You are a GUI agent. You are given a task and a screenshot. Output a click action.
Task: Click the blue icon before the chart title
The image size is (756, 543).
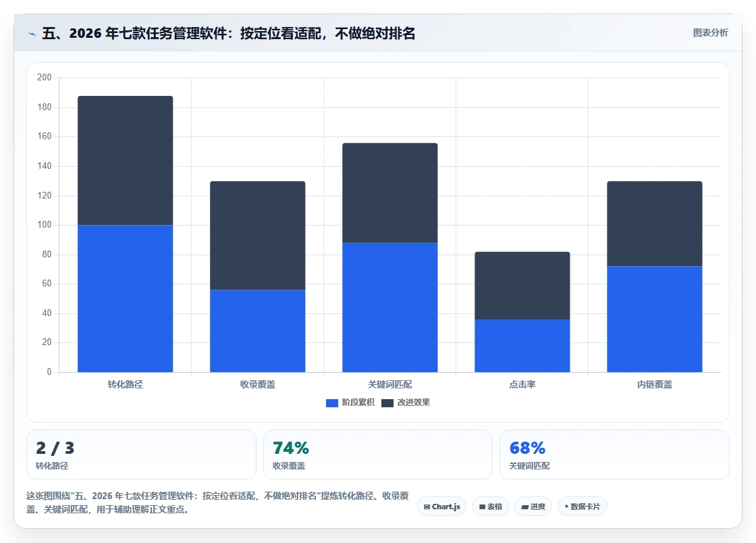click(32, 34)
